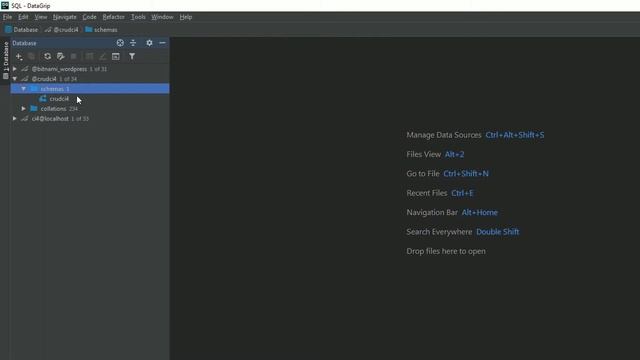
Task: Click the collations folder icon
Action: [x=34, y=109]
